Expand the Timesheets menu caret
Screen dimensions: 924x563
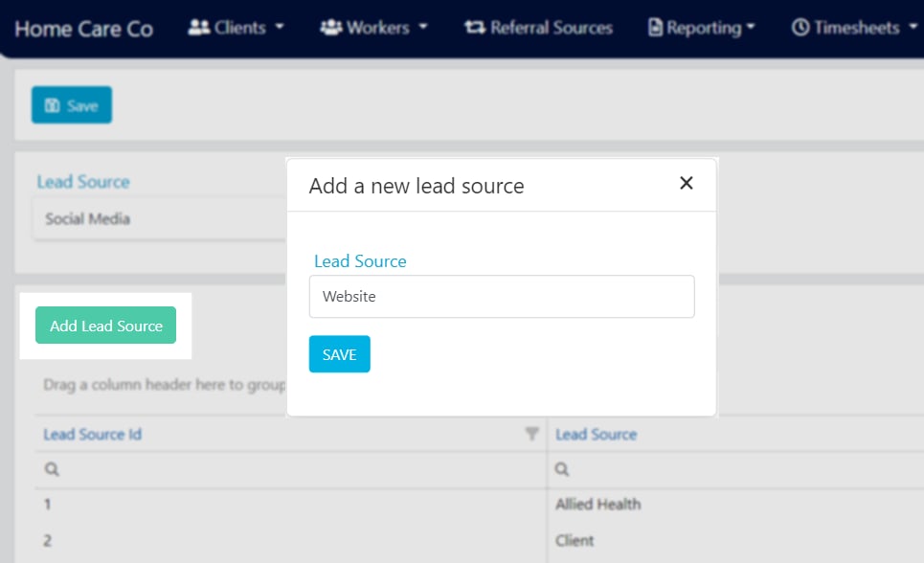[x=913, y=27]
